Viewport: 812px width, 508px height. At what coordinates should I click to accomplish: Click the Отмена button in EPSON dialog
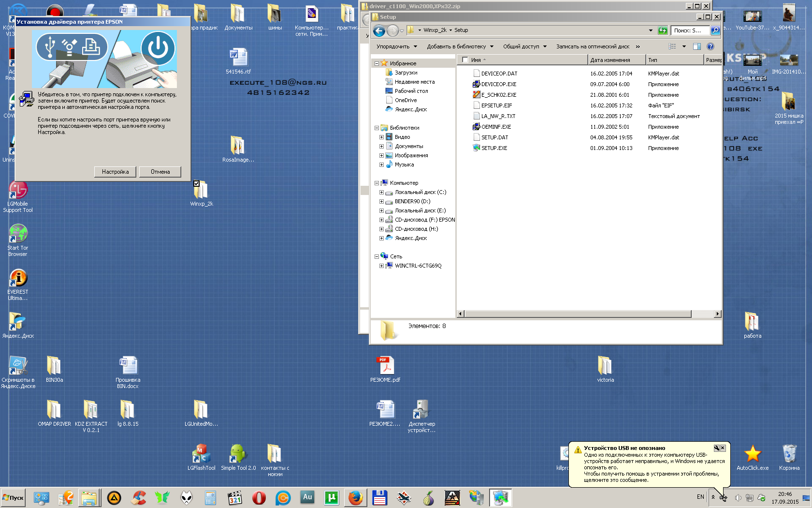[x=160, y=172]
